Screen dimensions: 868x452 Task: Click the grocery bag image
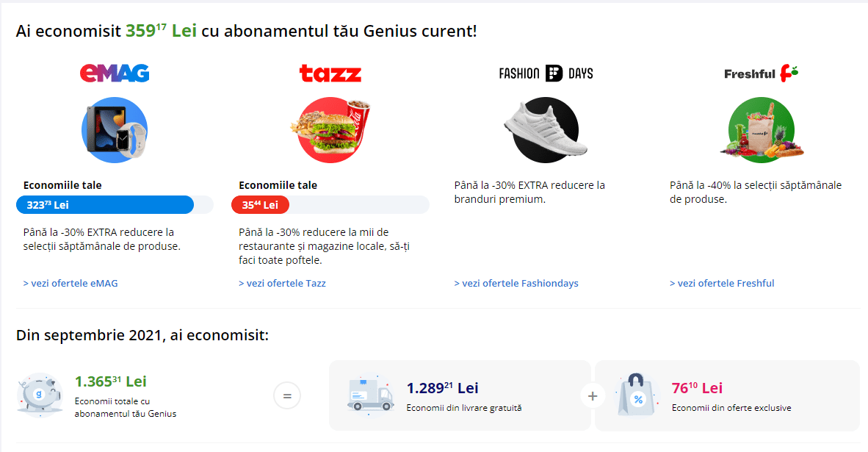761,130
